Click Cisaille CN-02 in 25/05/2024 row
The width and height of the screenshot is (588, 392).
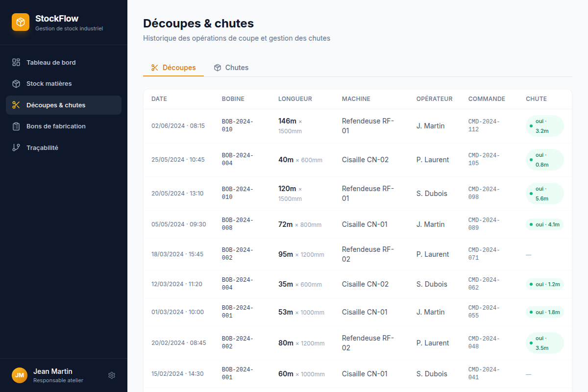click(365, 160)
